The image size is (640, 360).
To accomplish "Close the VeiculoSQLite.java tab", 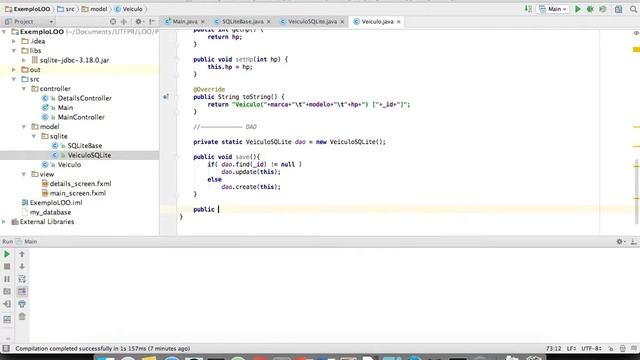I will [x=342, y=22].
